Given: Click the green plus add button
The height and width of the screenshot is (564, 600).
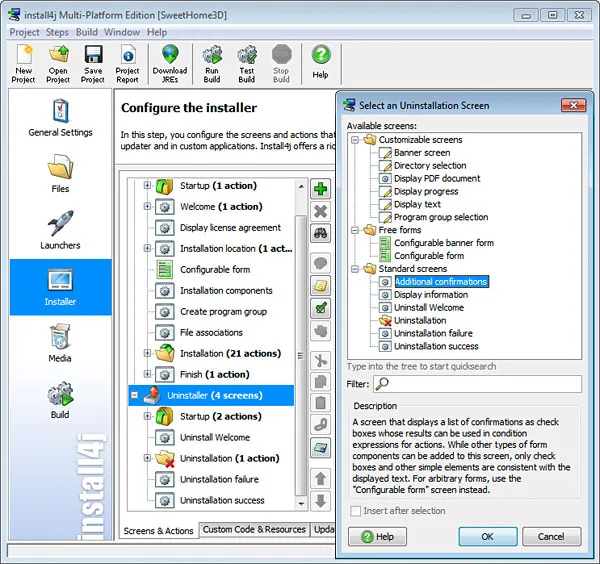Looking at the screenshot, I should click(321, 189).
